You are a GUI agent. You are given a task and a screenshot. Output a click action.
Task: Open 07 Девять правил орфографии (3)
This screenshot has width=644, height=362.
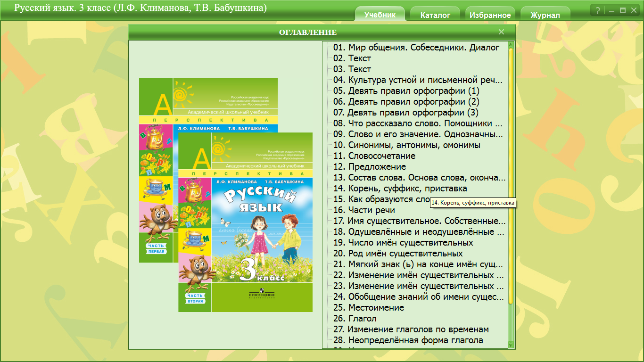click(406, 112)
